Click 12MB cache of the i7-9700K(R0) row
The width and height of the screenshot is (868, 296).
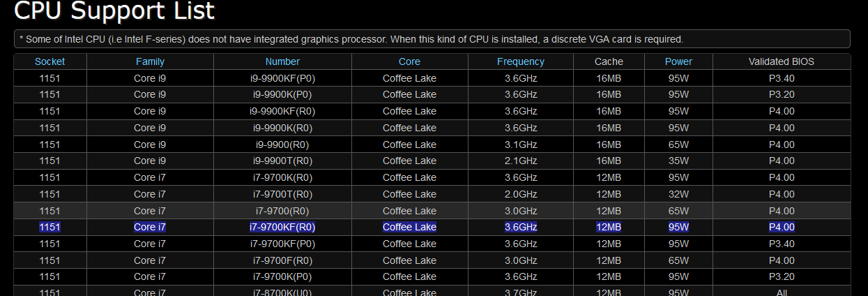tap(609, 177)
